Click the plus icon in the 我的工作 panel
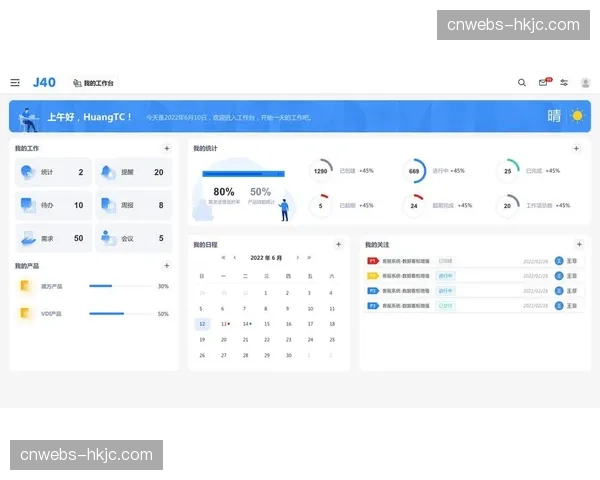 click(167, 148)
